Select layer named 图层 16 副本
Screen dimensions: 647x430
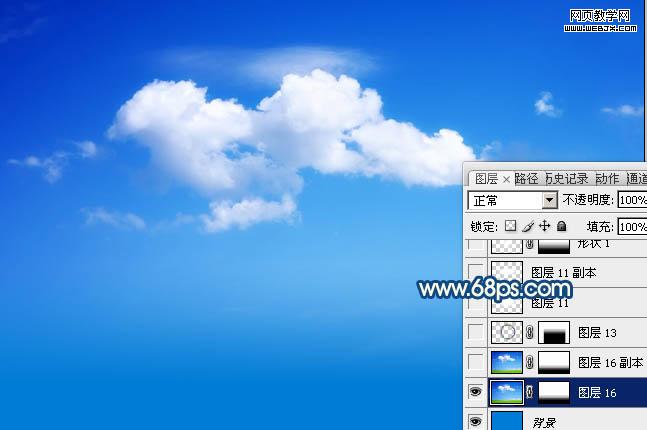611,363
